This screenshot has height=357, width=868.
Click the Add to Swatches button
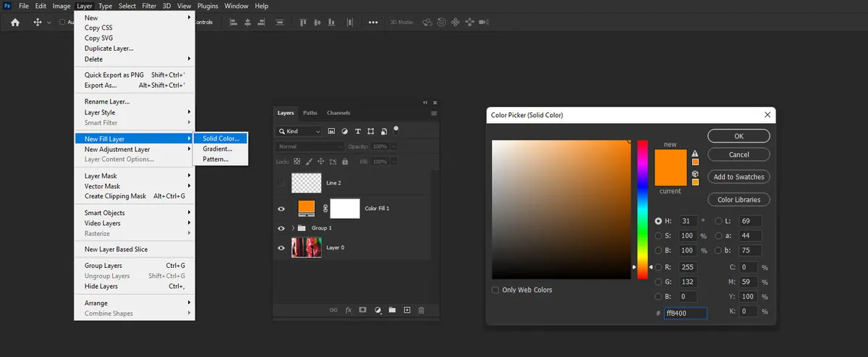[x=739, y=177]
